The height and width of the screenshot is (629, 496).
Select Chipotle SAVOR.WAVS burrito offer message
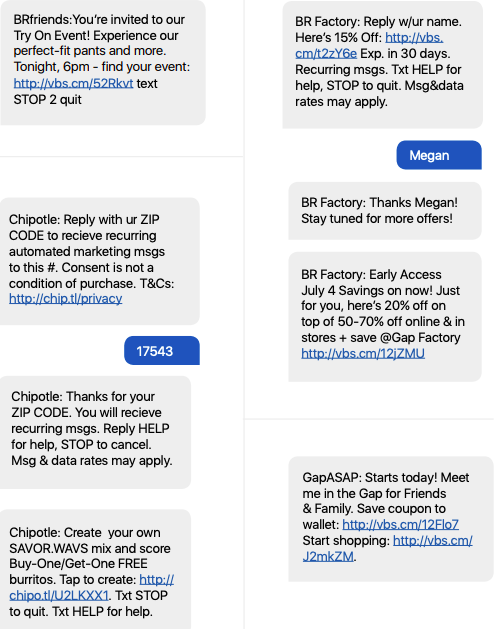[x=95, y=569]
